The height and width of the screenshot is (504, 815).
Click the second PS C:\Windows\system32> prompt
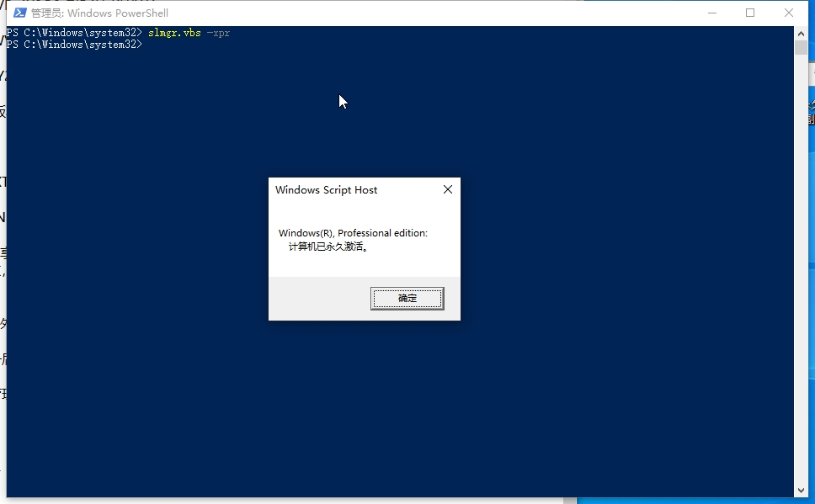coord(74,45)
